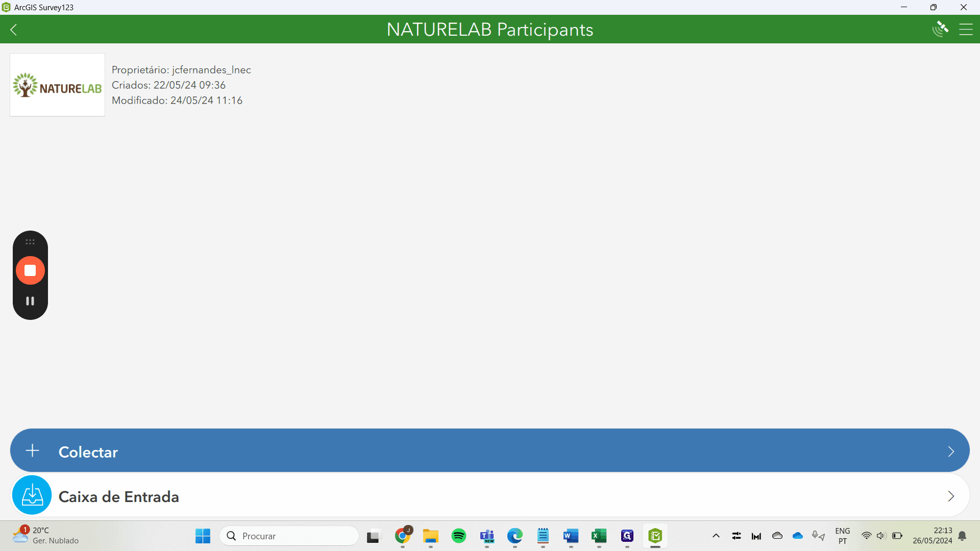Open Spotify from the taskbar
Screen dimensions: 980x551
tap(459, 536)
